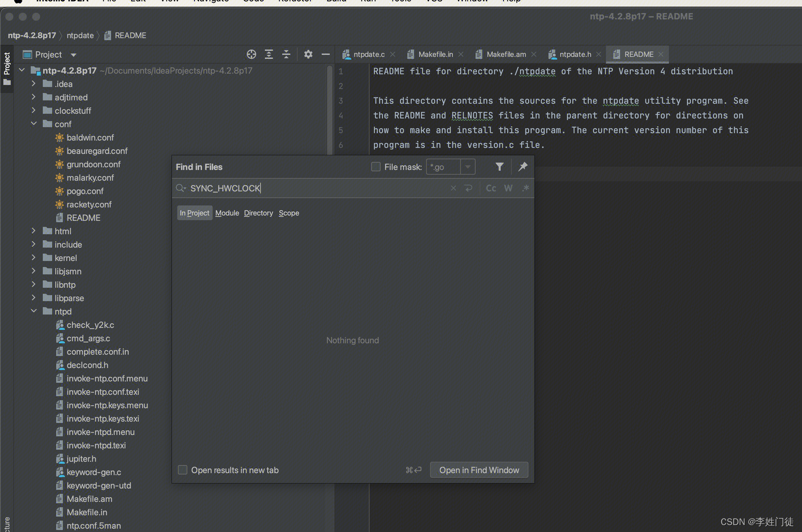Viewport: 802px width, 532px height.
Task: Close the ntpdate.c tab
Action: coord(393,55)
